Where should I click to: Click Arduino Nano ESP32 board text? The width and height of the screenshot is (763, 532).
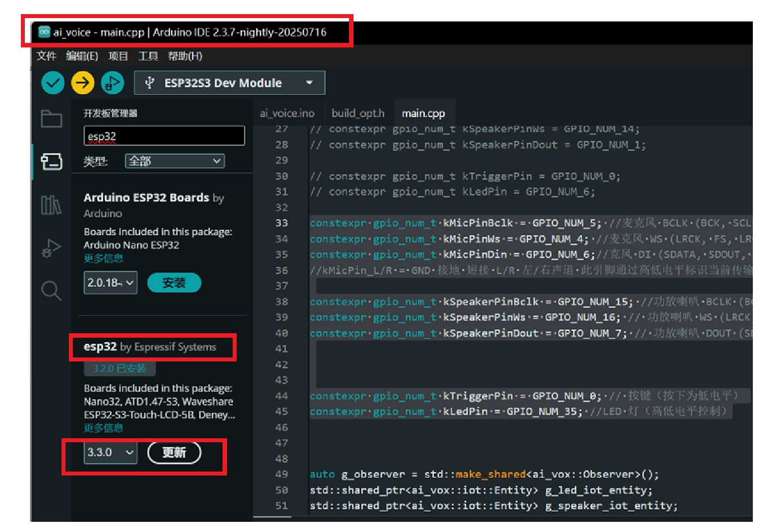[x=131, y=245]
